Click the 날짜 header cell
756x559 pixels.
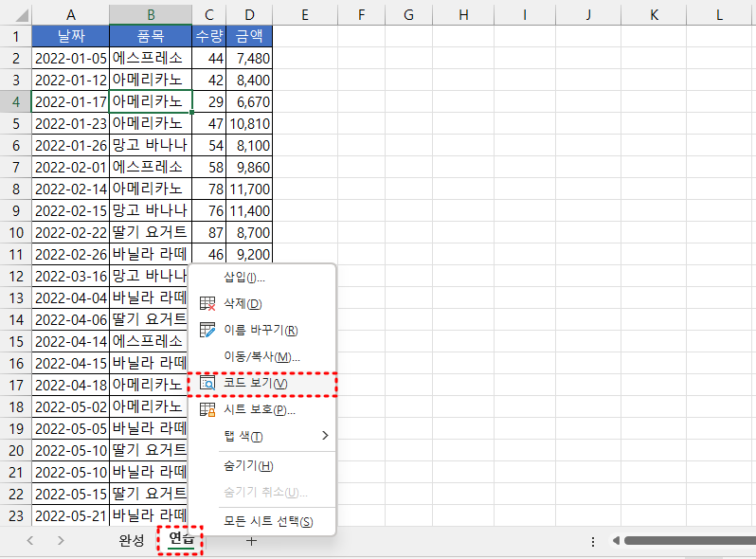click(x=70, y=36)
